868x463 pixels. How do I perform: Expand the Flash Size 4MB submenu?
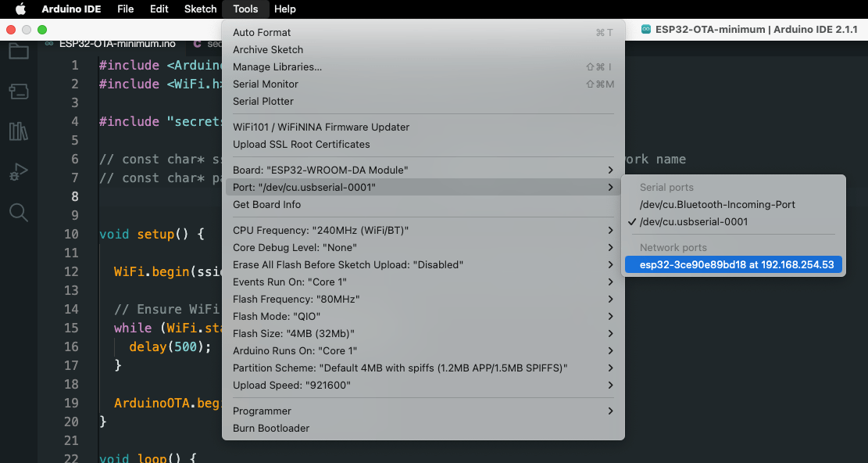(x=423, y=333)
